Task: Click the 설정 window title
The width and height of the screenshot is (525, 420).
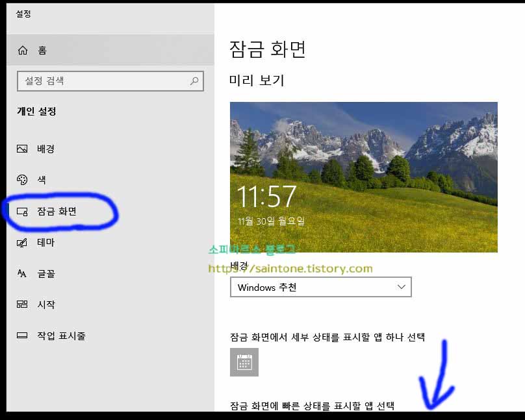Action: [x=23, y=14]
